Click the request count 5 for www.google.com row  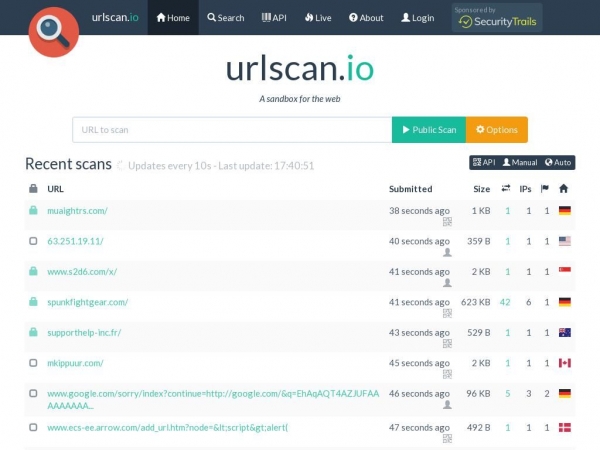[508, 394]
